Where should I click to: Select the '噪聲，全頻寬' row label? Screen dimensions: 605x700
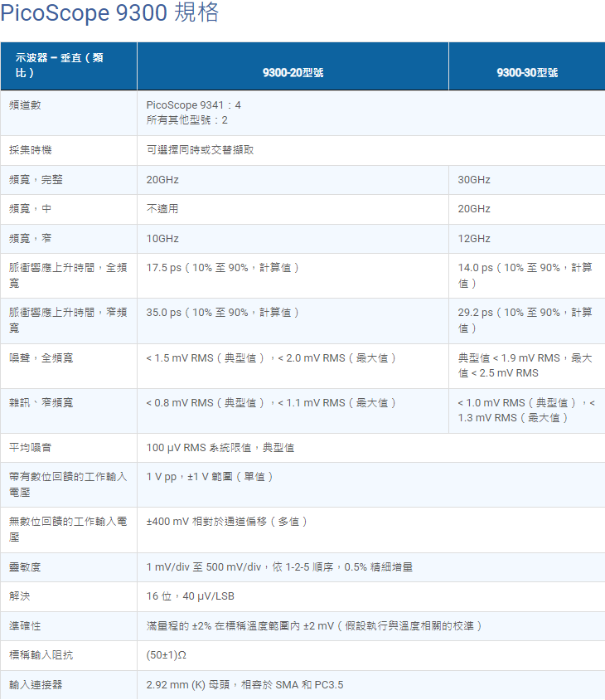41,358
